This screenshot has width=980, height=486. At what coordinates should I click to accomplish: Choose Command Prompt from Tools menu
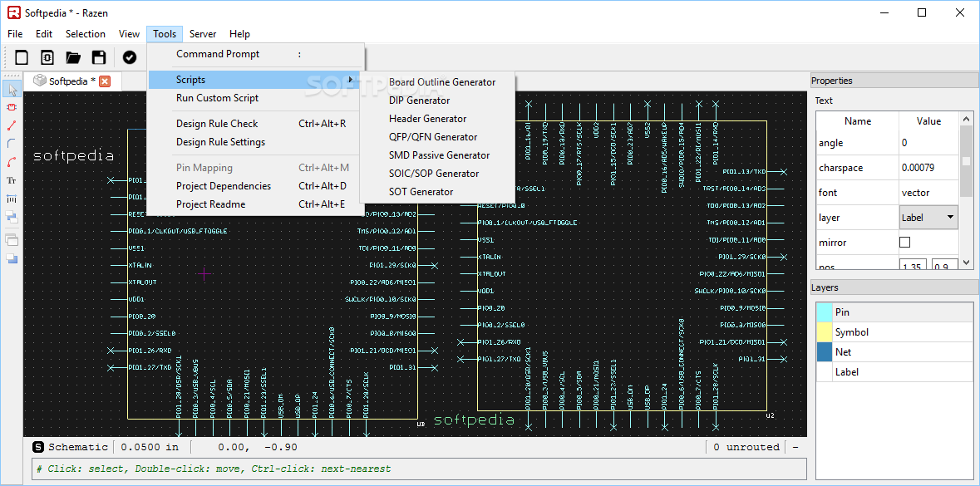coord(256,54)
